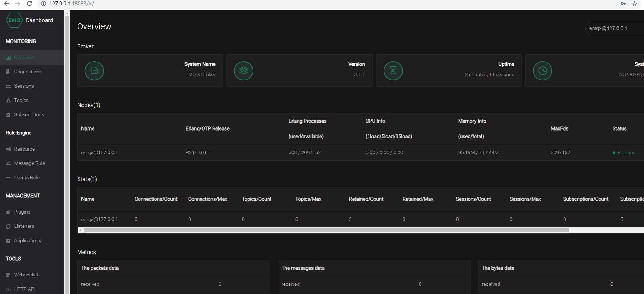Click the Events Rule icon
The image size is (644, 294).
point(8,177)
